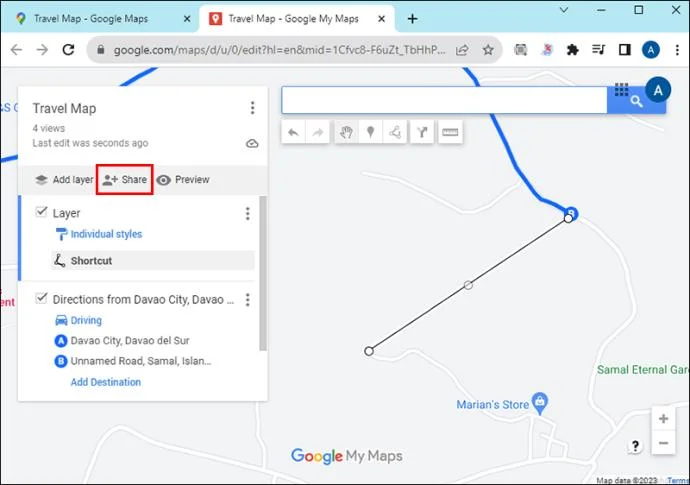Open the Chrome profile avatar in toolbar
This screenshot has width=690, height=485.
tap(651, 50)
